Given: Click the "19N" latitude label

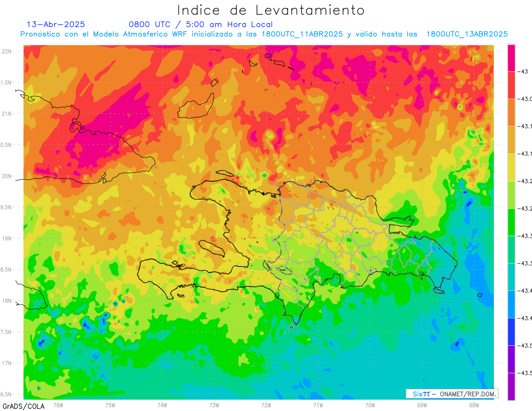Looking at the screenshot, I should coord(8,239).
